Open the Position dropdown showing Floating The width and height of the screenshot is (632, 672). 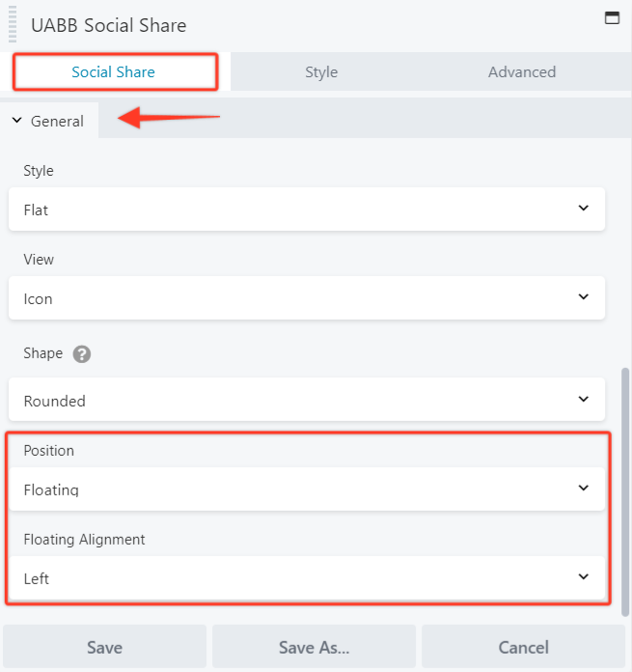pyautogui.click(x=307, y=489)
